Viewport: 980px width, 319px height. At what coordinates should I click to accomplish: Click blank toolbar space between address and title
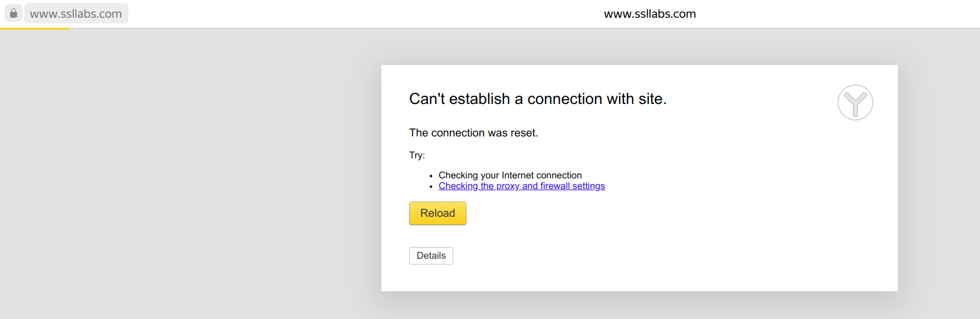point(354,14)
